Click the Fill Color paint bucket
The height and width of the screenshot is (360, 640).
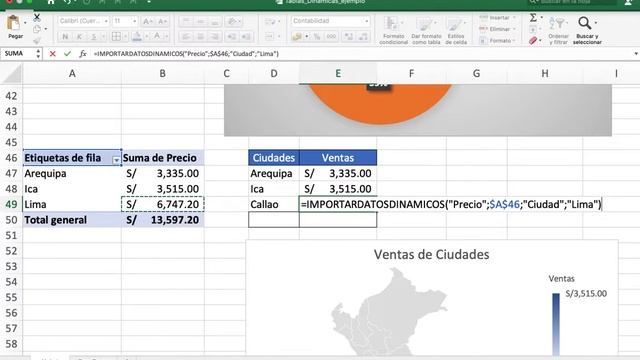137,37
